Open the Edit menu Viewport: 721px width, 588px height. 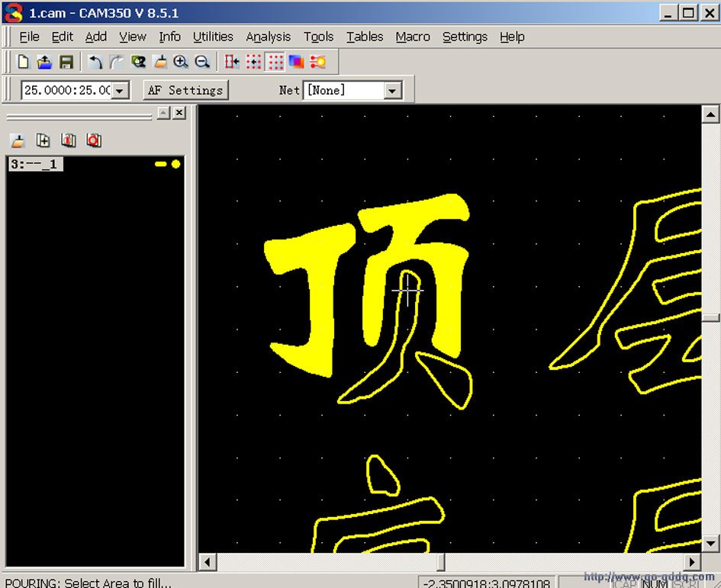(x=62, y=37)
